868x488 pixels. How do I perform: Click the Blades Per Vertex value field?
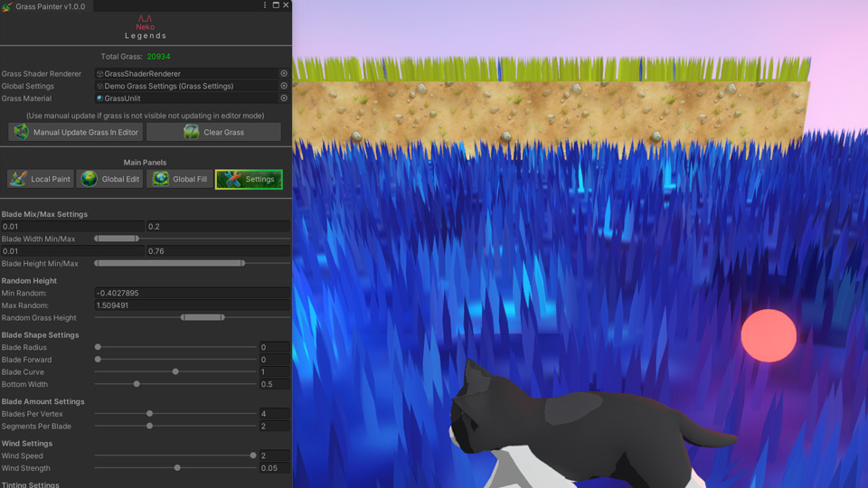274,414
